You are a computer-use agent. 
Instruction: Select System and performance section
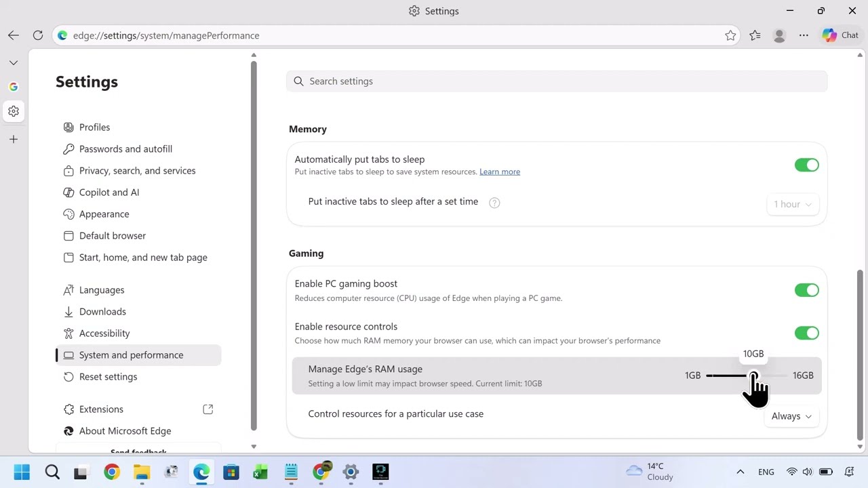[x=138, y=355]
